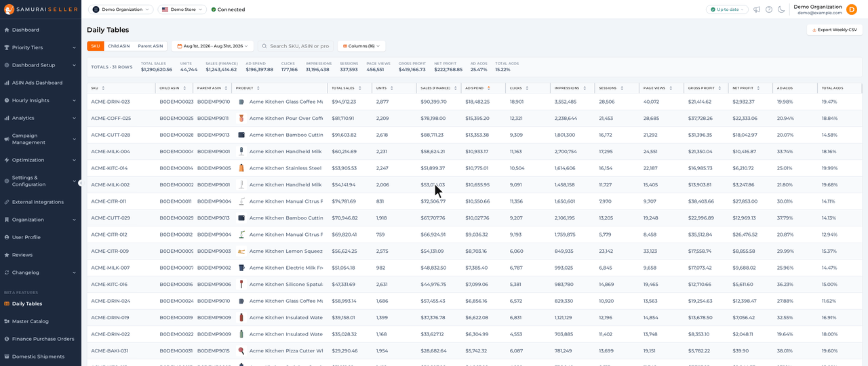Open the help question mark icon
This screenshot has width=868, height=366.
click(769, 9)
